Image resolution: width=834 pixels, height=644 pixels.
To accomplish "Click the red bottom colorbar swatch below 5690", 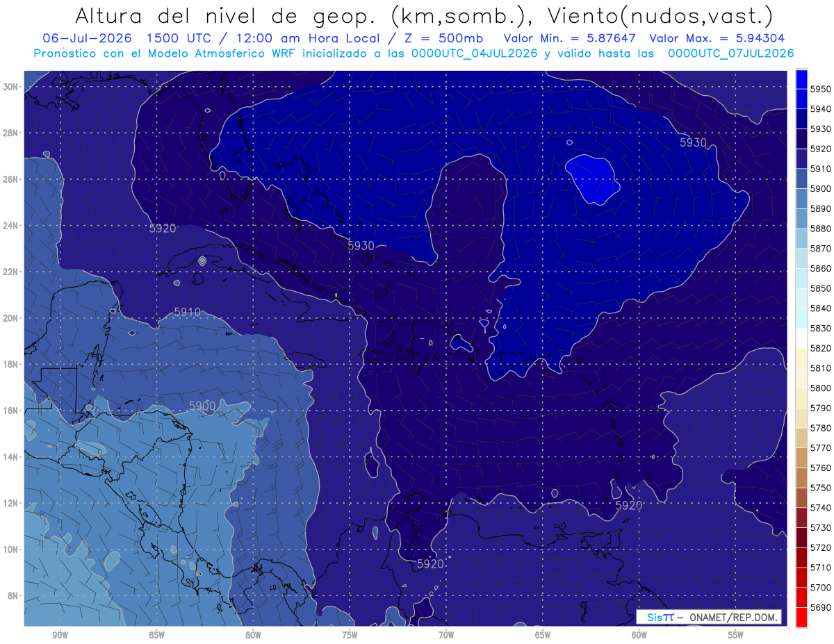I will coord(801,617).
